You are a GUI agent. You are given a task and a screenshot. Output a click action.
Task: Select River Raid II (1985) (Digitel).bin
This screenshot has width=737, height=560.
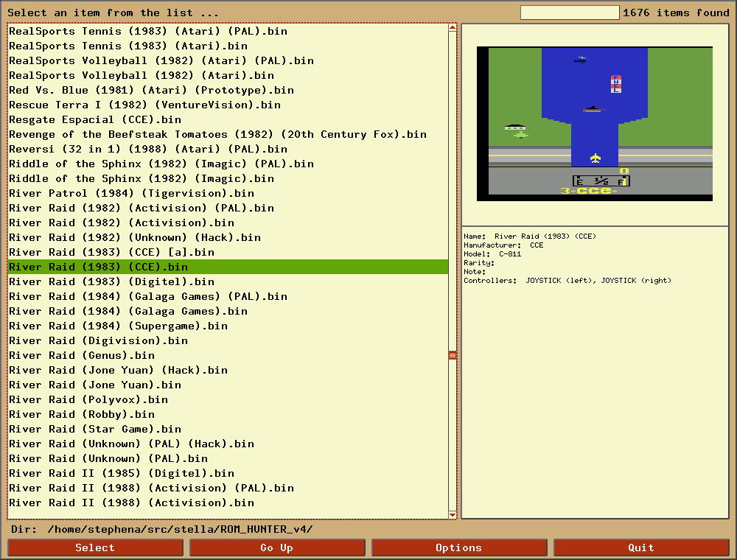(x=122, y=473)
